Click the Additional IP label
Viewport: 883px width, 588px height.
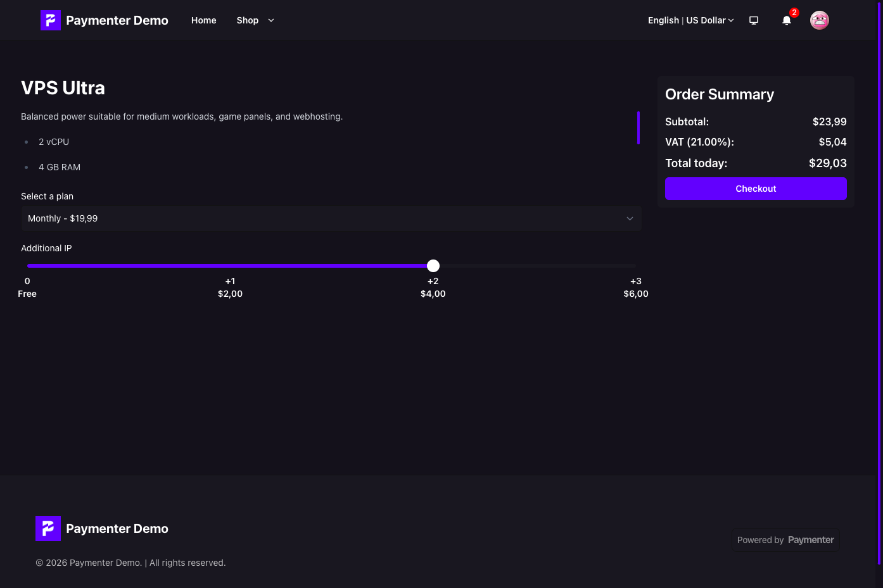[46, 248]
